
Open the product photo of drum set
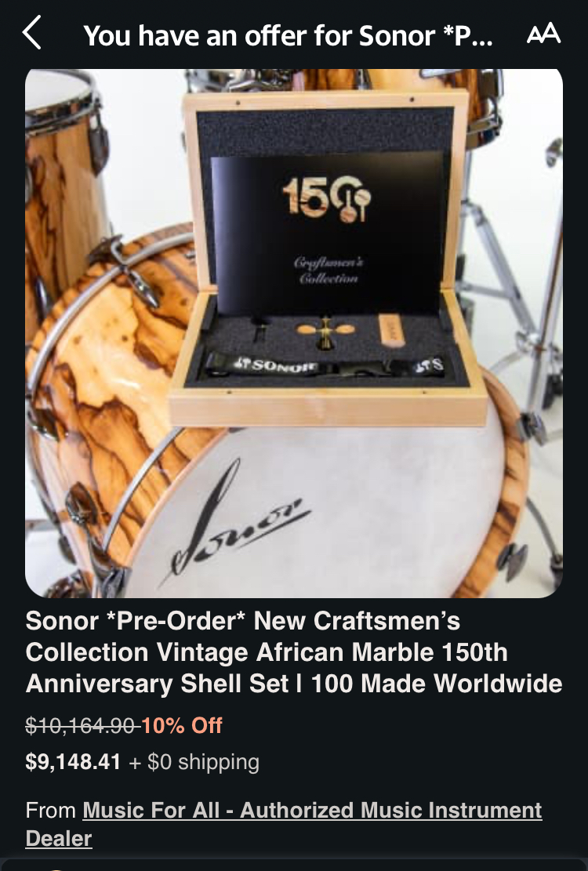pos(294,333)
